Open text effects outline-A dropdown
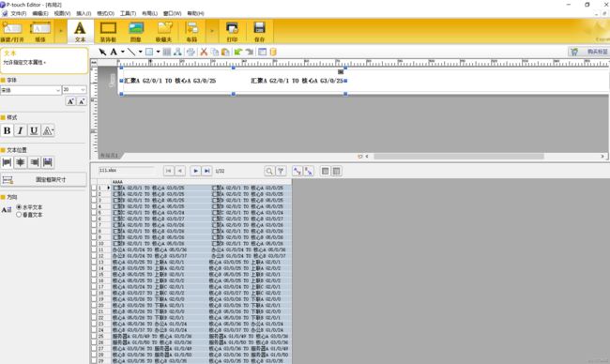 pyautogui.click(x=48, y=130)
